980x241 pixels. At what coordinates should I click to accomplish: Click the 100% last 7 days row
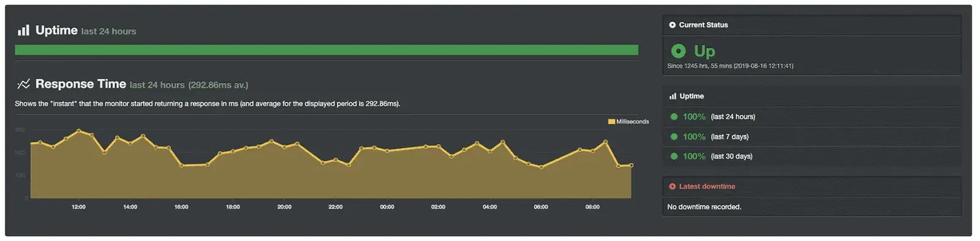pyautogui.click(x=812, y=137)
